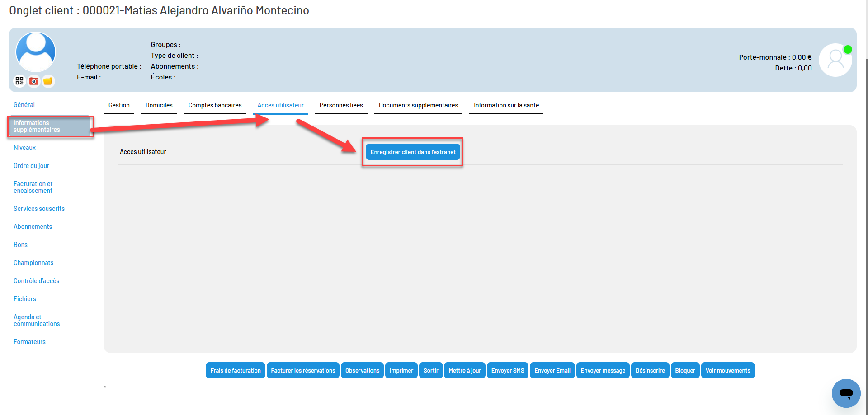
Task: Open the chat bubble in bottom right corner
Action: coord(846,393)
